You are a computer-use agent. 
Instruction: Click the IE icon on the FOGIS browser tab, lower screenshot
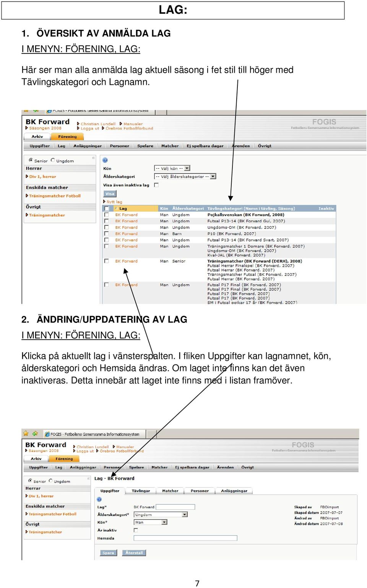point(47,434)
